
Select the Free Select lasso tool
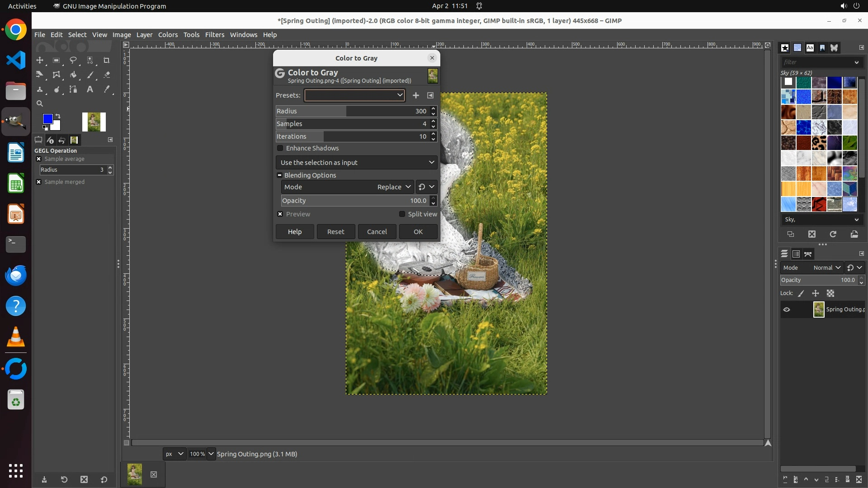tap(73, 60)
